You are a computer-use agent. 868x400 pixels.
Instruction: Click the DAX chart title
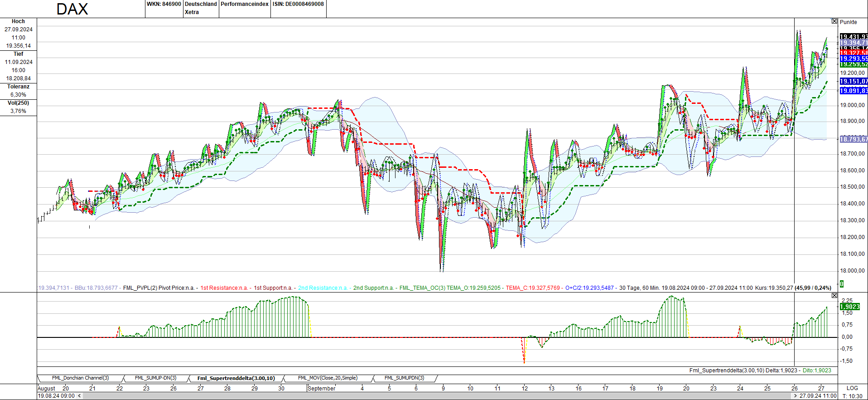click(x=72, y=9)
